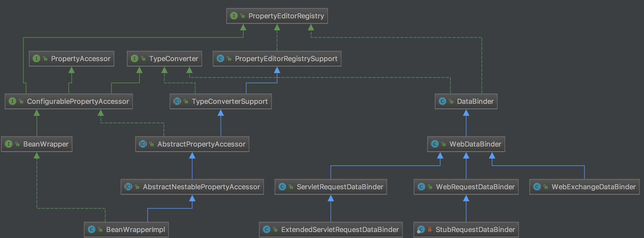Click the public visibility icon of WebExchangeDataBinder
The width and height of the screenshot is (644, 238).
pyautogui.click(x=546, y=187)
